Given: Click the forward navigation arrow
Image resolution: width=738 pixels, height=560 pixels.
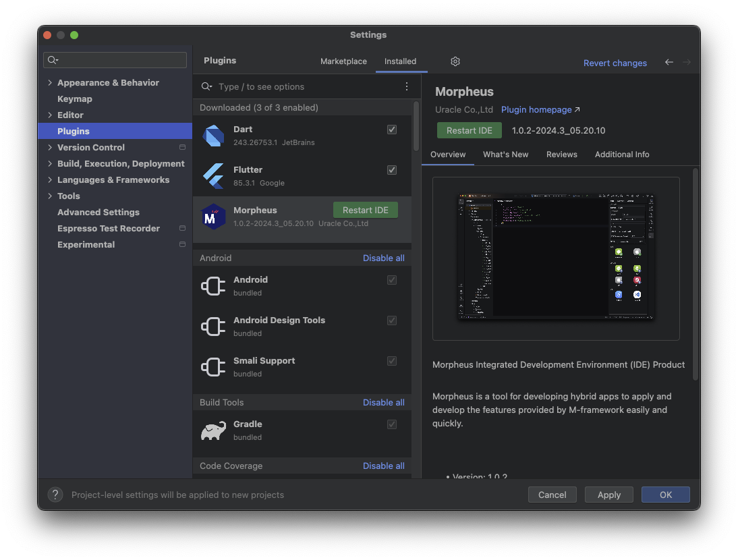Looking at the screenshot, I should (x=687, y=62).
